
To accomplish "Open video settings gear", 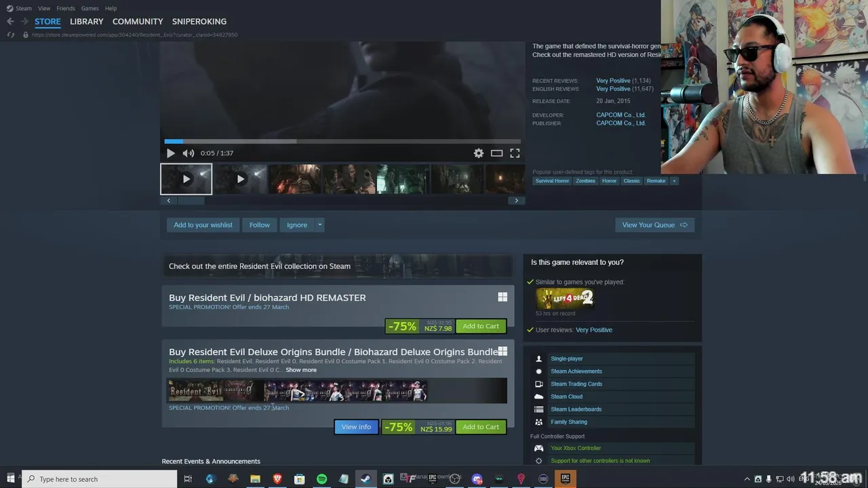I will (x=479, y=153).
